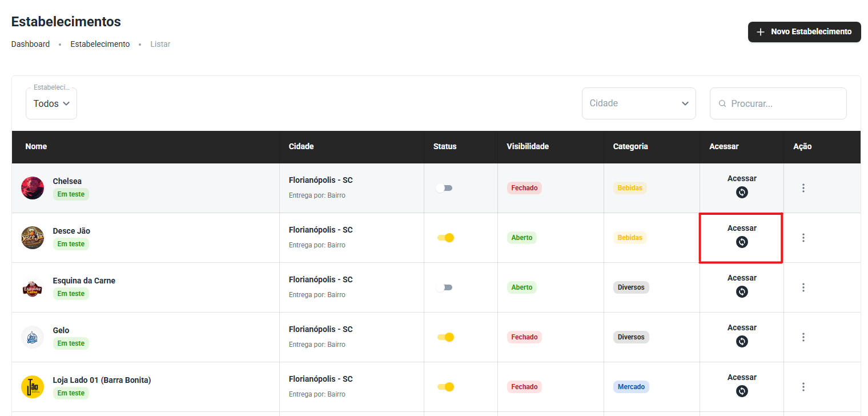Click the Acessar label in the Gelo row
Image resolution: width=868 pixels, height=416 pixels.
[742, 327]
